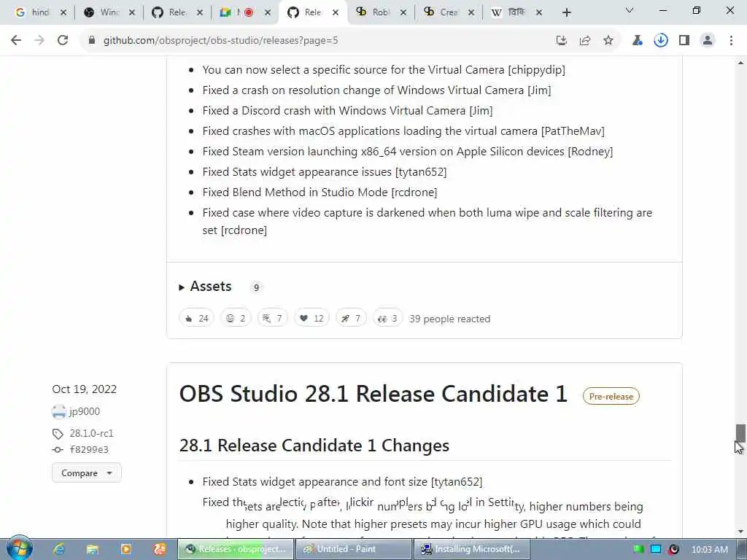Click the address bar URL
747x560 pixels.
pyautogui.click(x=220, y=41)
